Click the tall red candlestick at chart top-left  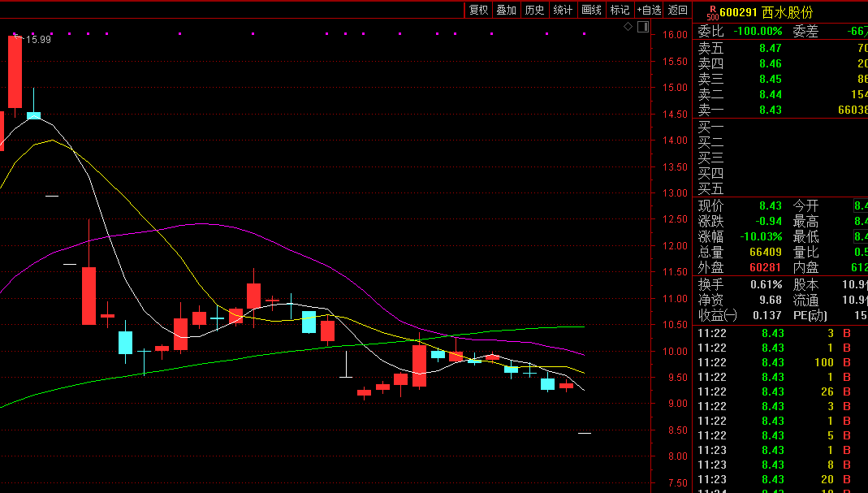(x=15, y=71)
